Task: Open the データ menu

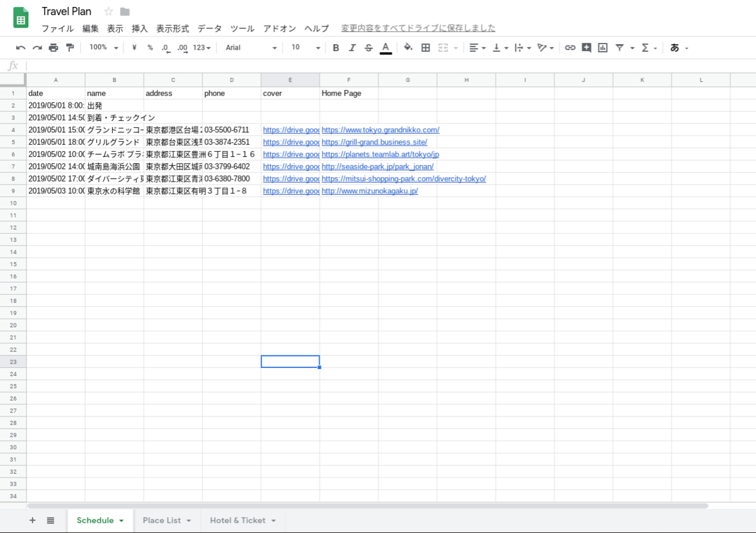Action: click(x=209, y=28)
